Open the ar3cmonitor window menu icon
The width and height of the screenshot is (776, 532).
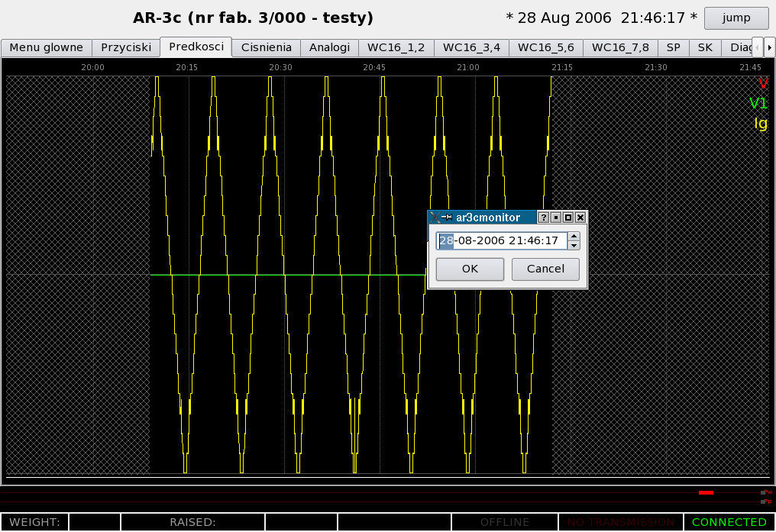[435, 217]
